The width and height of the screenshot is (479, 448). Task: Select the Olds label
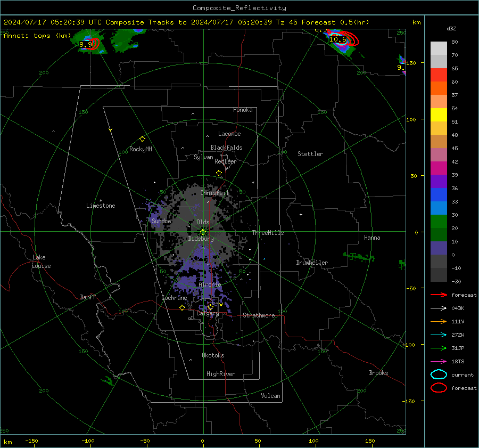point(203,222)
